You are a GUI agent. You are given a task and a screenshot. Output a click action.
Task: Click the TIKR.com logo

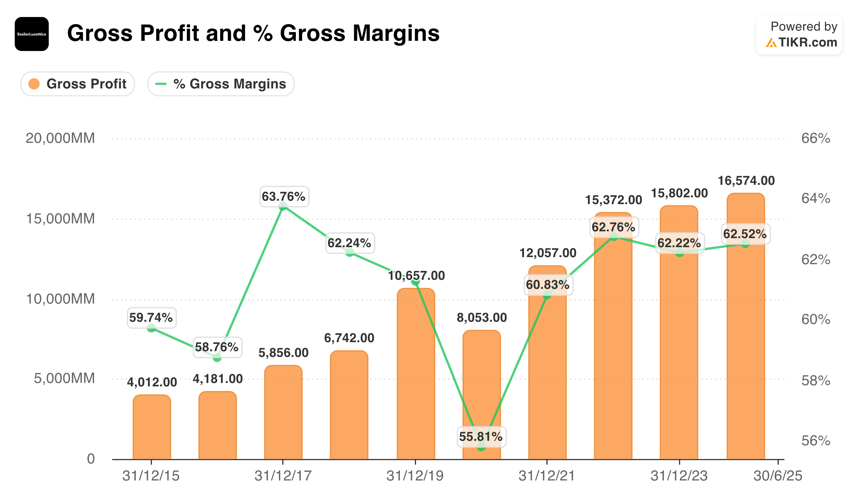click(x=801, y=43)
